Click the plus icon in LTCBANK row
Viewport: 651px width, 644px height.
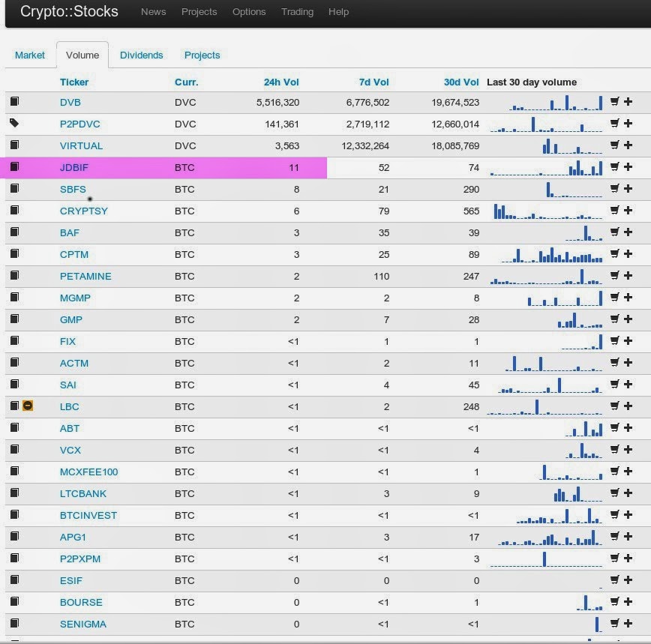pos(628,493)
